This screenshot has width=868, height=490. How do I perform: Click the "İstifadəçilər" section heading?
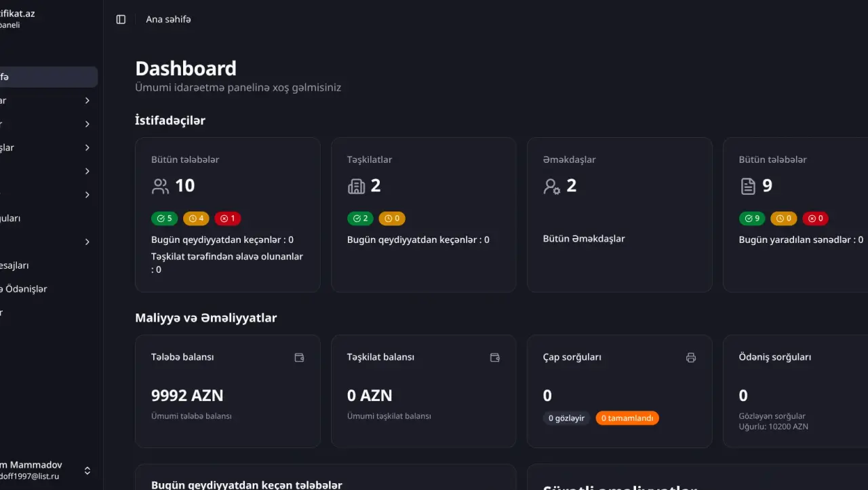click(x=170, y=121)
